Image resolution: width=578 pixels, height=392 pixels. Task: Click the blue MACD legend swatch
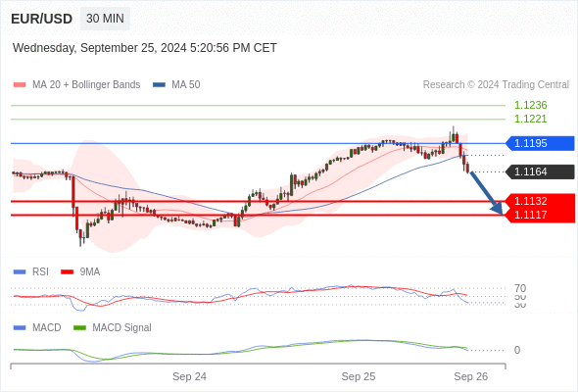20,328
